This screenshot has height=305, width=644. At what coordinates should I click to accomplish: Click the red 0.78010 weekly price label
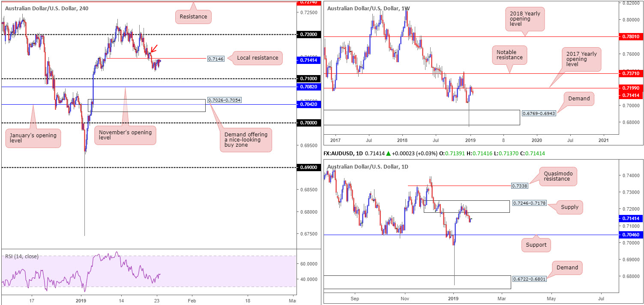coord(631,37)
